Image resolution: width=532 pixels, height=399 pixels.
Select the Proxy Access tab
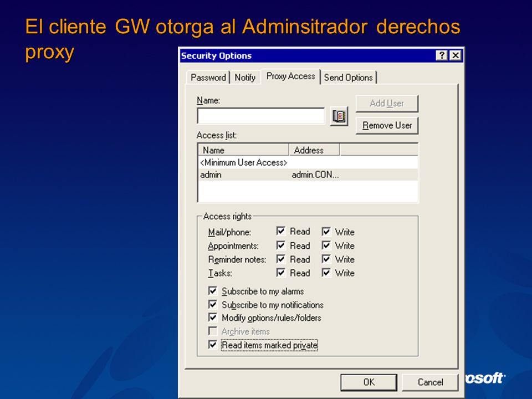[291, 76]
